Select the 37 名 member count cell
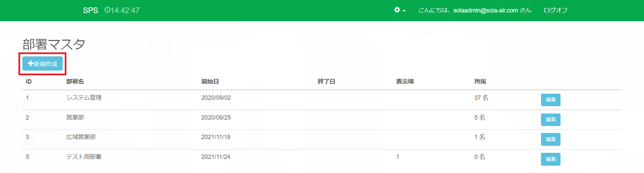 tap(481, 98)
